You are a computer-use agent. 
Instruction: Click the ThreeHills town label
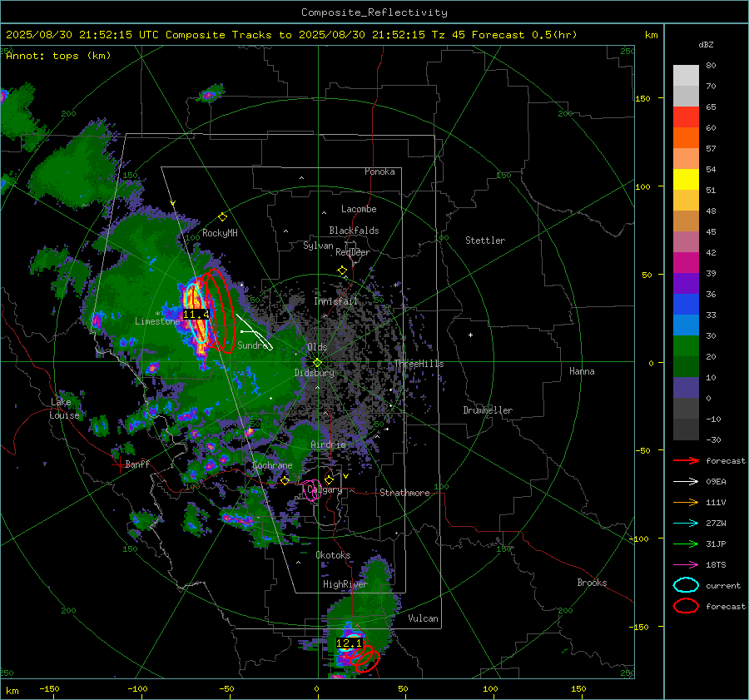419,364
